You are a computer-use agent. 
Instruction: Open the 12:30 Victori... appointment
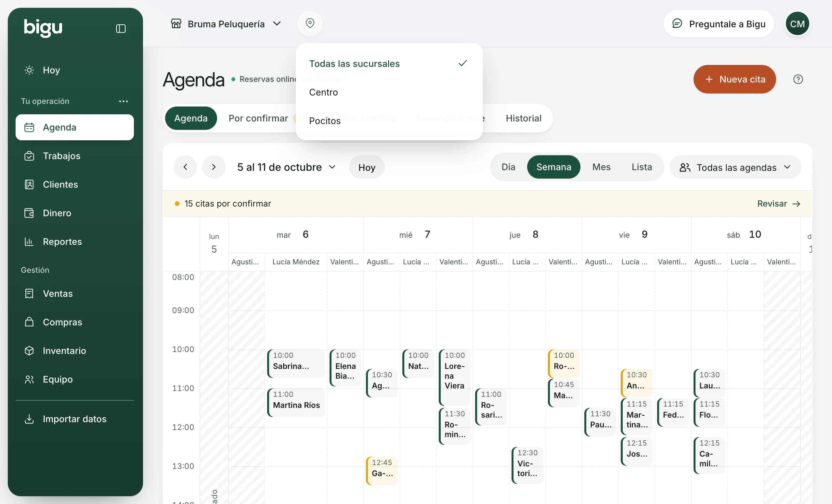point(527,465)
